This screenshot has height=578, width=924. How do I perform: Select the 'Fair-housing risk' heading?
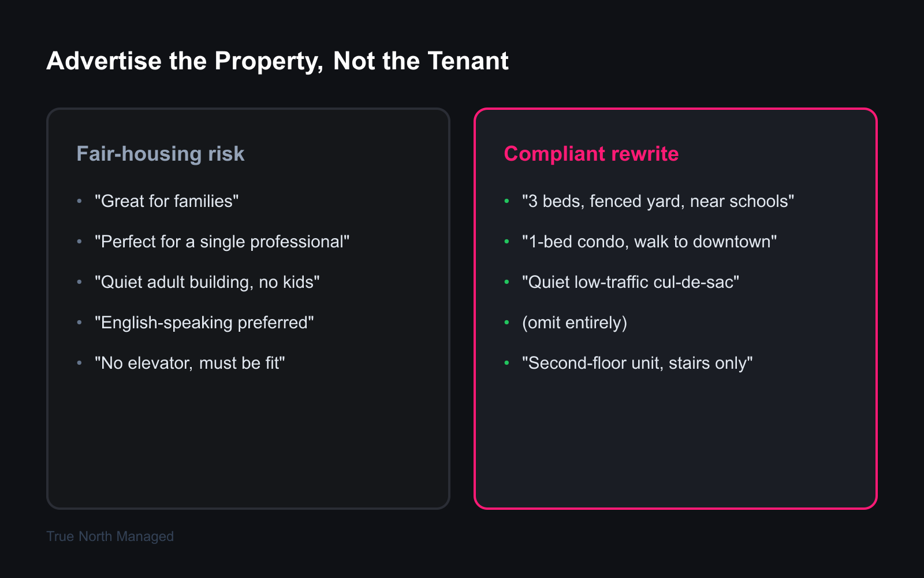[x=161, y=154]
